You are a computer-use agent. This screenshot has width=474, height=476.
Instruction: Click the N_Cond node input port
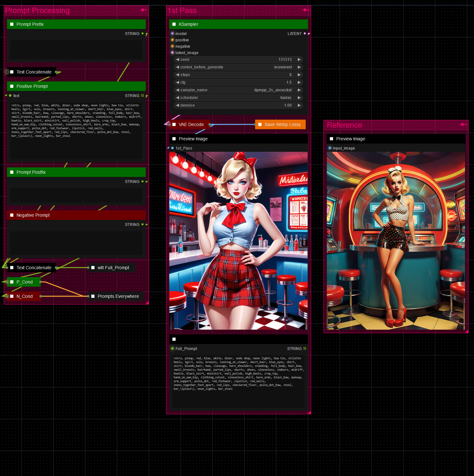(7, 296)
